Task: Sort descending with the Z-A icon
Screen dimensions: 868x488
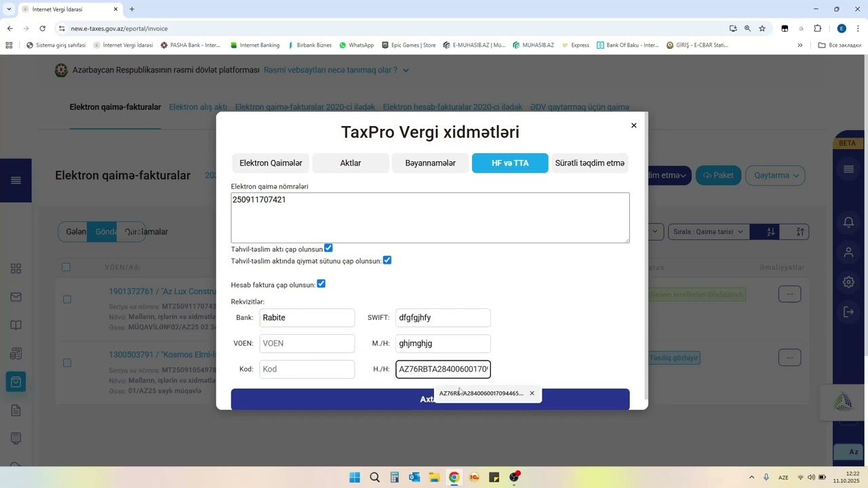Action: pos(800,232)
